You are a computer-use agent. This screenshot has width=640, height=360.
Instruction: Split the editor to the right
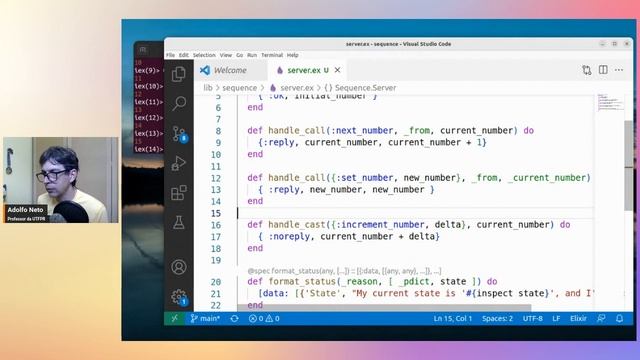pos(603,70)
